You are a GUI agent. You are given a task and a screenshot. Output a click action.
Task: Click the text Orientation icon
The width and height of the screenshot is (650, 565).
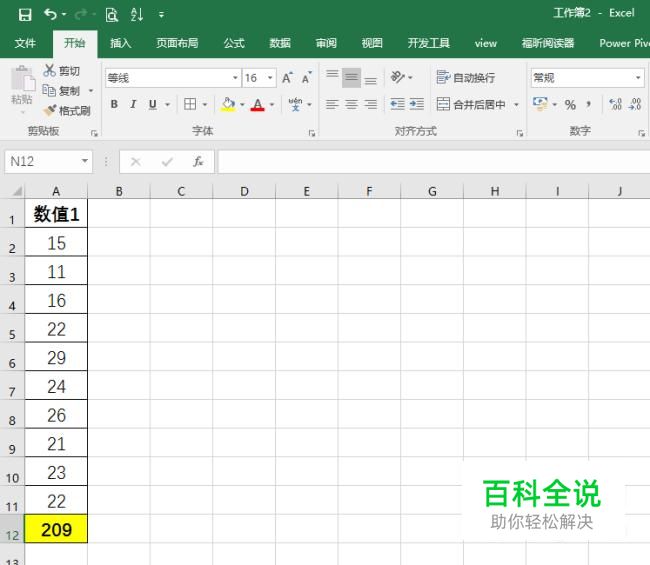click(397, 77)
